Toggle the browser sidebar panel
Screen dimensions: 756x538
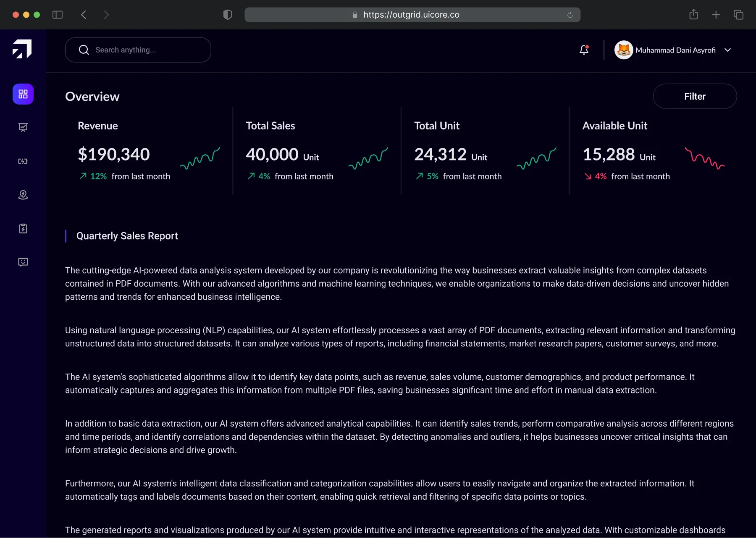[58, 15]
